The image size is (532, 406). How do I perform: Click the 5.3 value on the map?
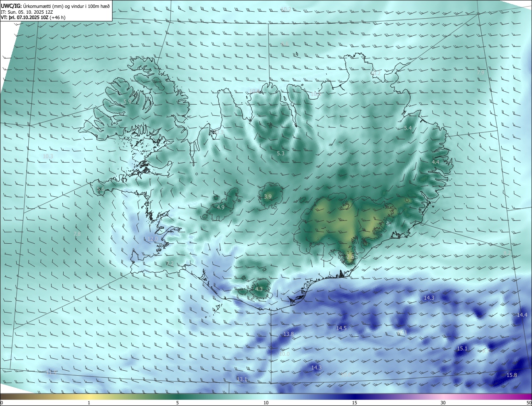(x=281, y=154)
